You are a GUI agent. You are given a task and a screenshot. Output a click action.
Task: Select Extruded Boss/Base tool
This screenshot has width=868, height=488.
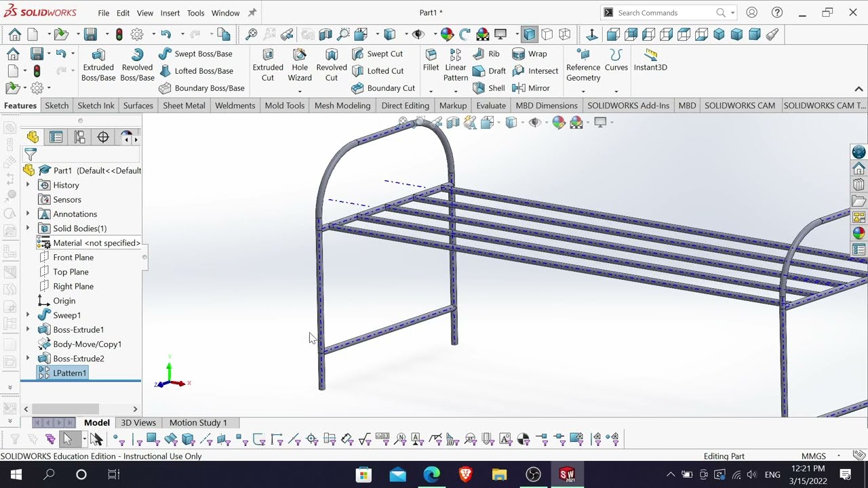98,65
